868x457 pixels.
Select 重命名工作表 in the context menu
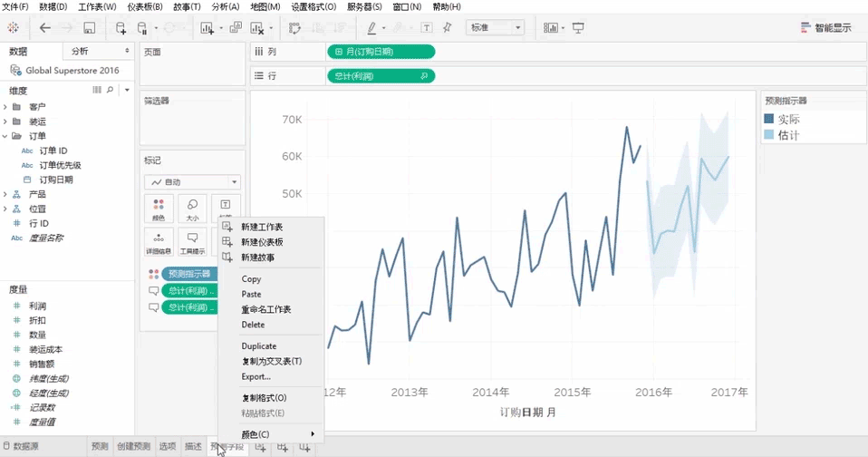pos(265,309)
